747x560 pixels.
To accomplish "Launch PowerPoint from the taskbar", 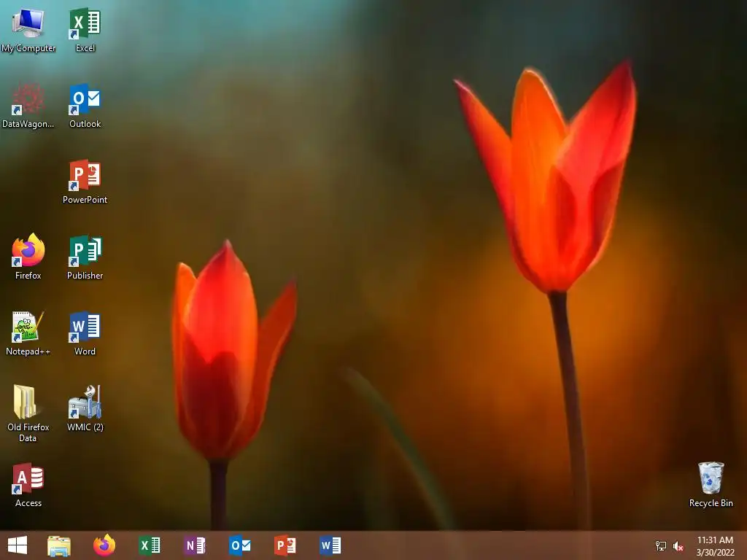I will (x=285, y=545).
